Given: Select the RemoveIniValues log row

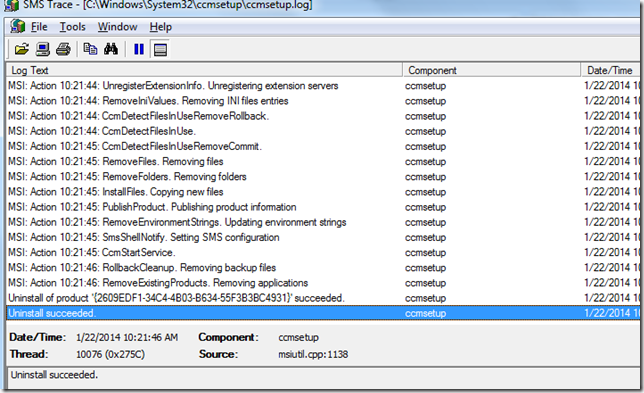Looking at the screenshot, I should pos(323,101).
